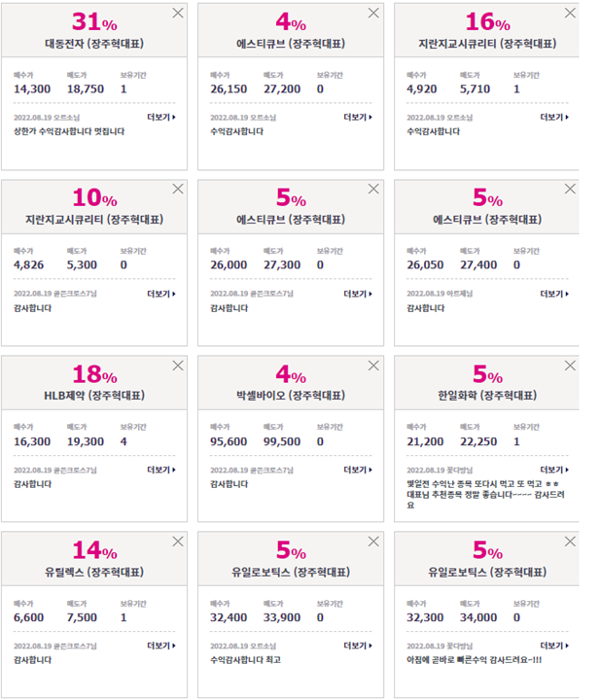Image resolution: width=600 pixels, height=700 pixels.
Task: Select the HLB제약 (장주혁대표) heading
Action: (94, 396)
